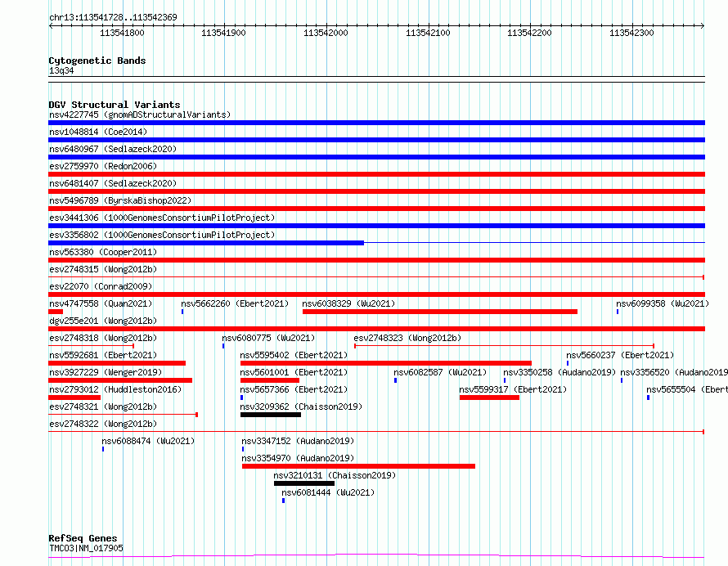Select nsv3354970 (Audano2019) label
The height and width of the screenshot is (566, 728).
298,458
